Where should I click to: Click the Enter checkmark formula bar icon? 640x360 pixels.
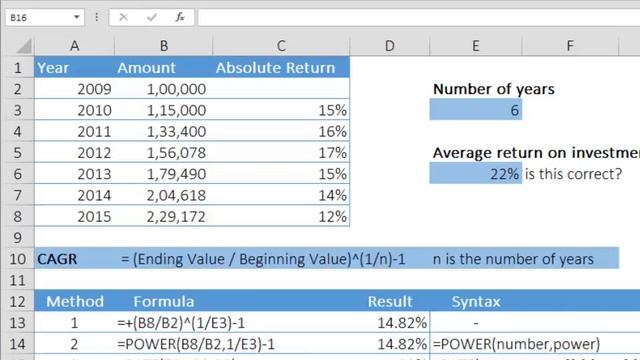pos(152,17)
